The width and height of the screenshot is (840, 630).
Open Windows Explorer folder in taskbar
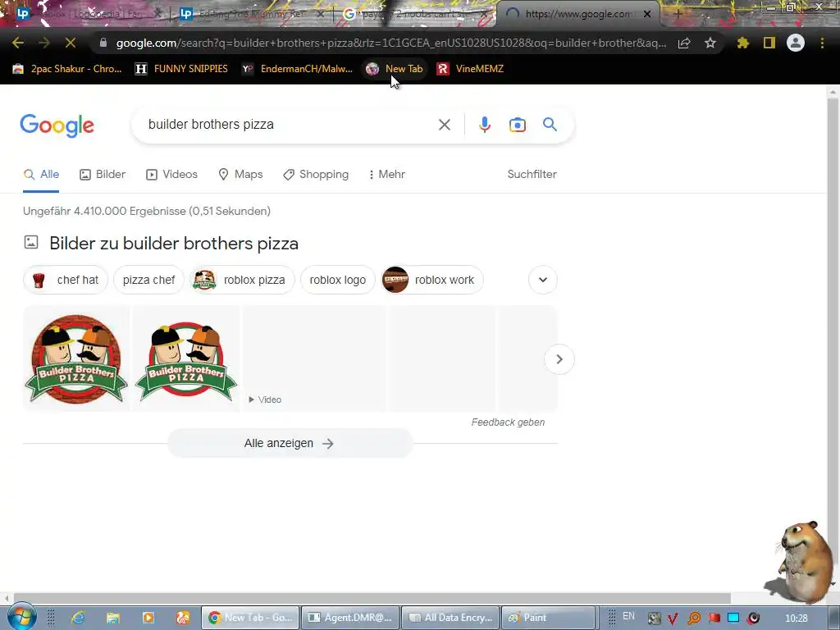(113, 618)
